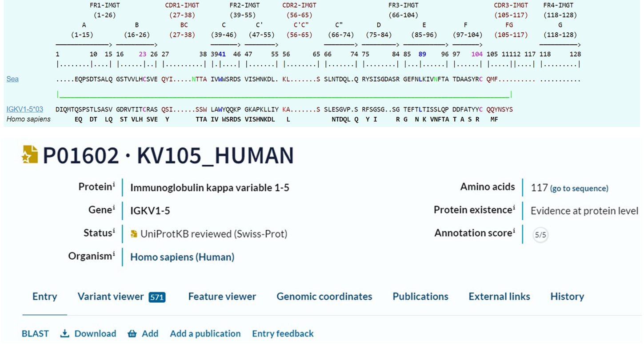This screenshot has width=644, height=344.
Task: Click the small Swiss-Prot icon in the Status row
Action: pyautogui.click(x=134, y=233)
